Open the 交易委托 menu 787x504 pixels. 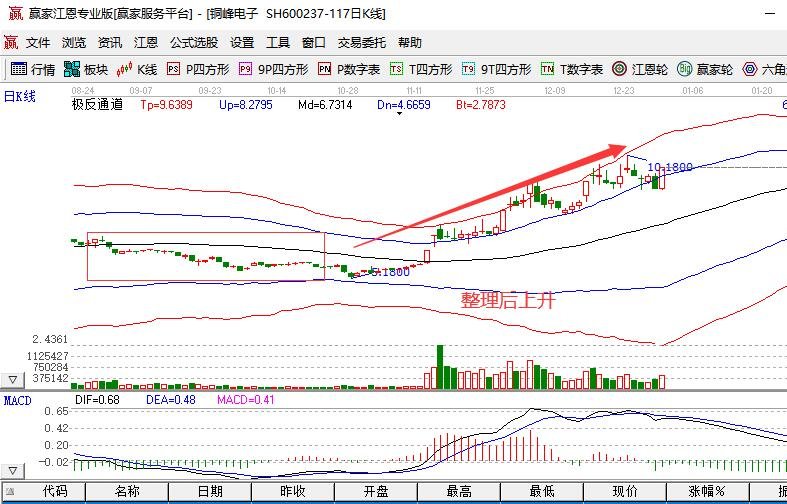[361, 43]
